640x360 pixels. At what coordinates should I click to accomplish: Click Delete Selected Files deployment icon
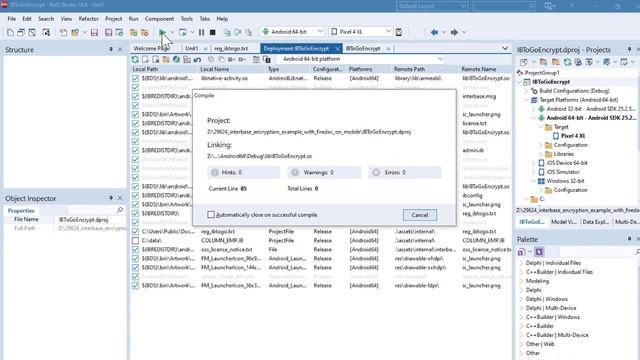pyautogui.click(x=156, y=60)
